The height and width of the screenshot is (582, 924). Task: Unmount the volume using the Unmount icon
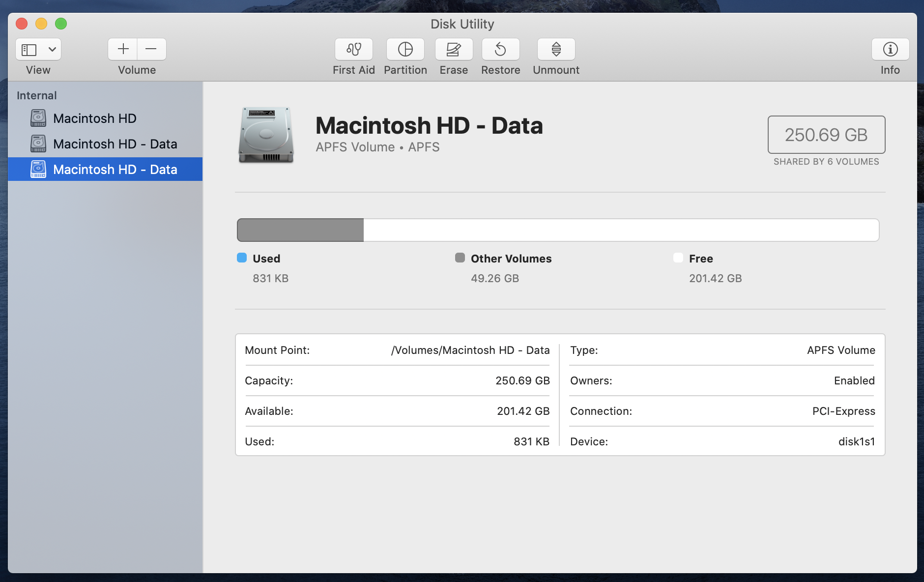(x=556, y=49)
